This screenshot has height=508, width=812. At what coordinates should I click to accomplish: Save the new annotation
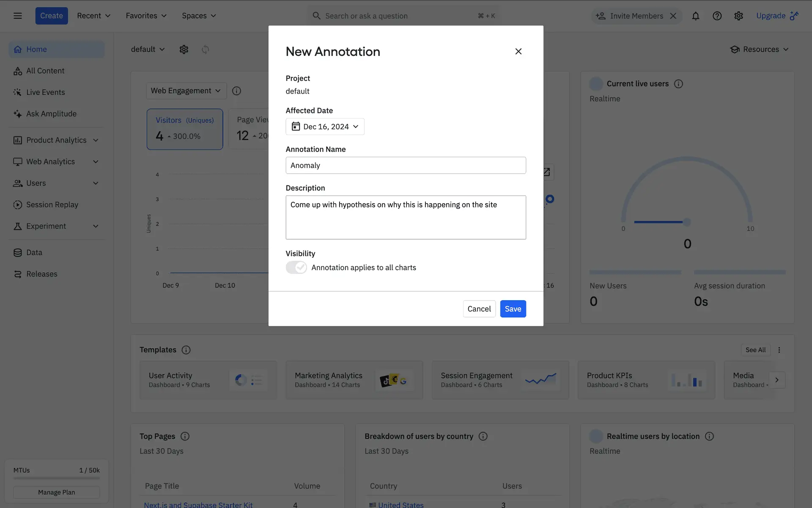pyautogui.click(x=513, y=309)
